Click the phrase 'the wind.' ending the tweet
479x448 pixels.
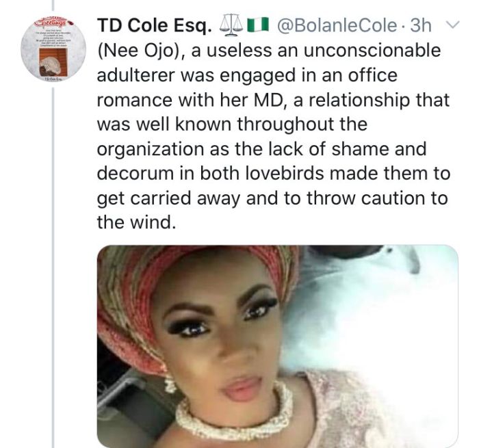(x=137, y=222)
